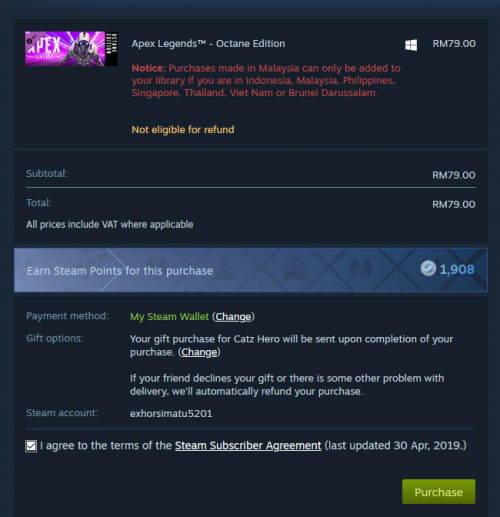Viewport: 500px width, 517px height.
Task: Click the Not eligible for refund notice
Action: point(183,130)
